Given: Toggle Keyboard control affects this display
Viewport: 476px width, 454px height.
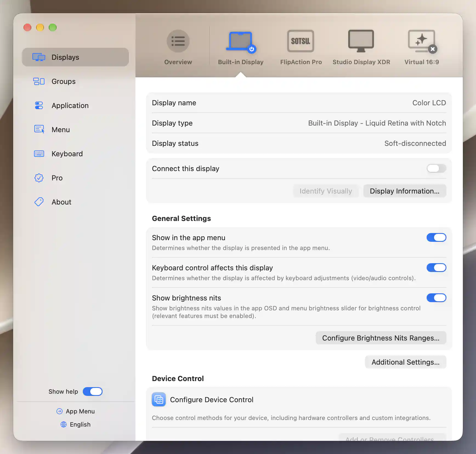Looking at the screenshot, I should click(436, 268).
